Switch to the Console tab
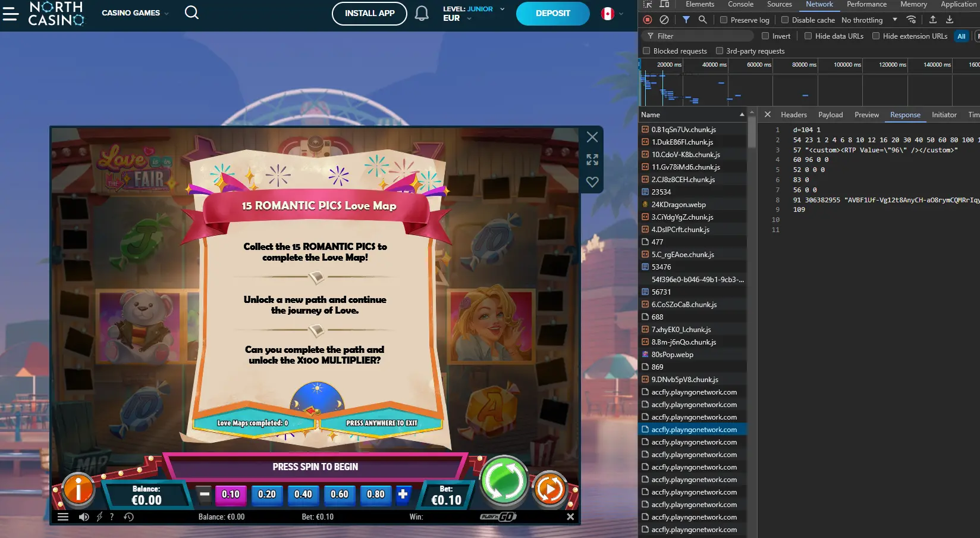This screenshot has width=980, height=538. tap(740, 4)
